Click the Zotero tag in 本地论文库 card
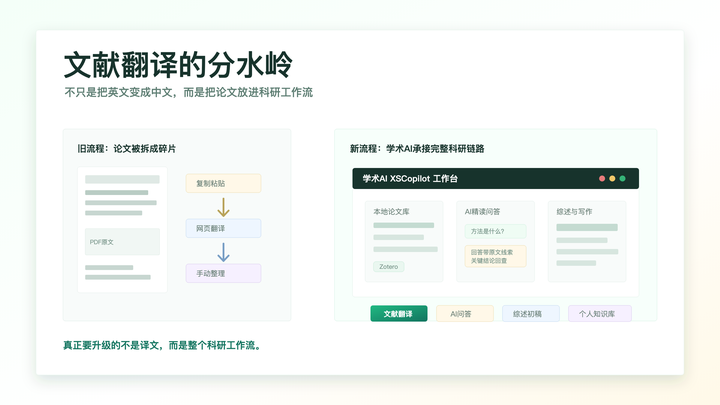 pos(388,267)
